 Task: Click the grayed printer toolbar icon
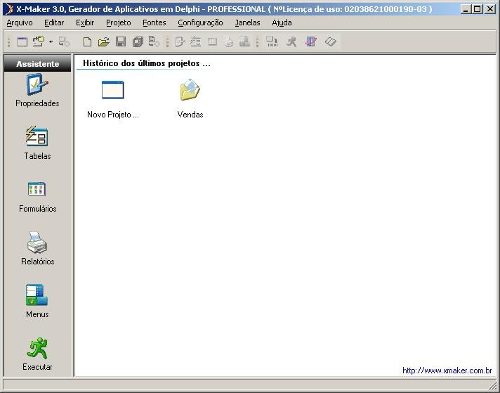click(229, 42)
